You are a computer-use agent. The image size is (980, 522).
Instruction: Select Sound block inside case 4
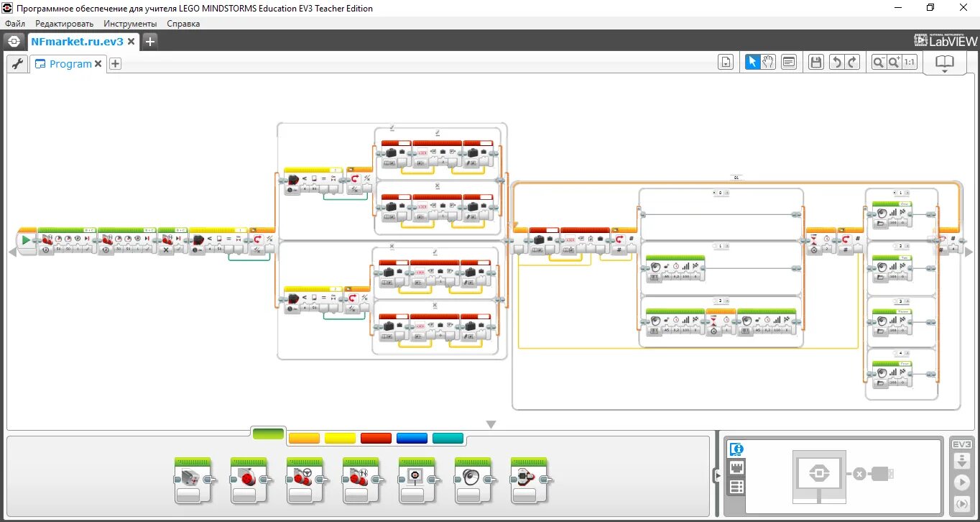coord(893,376)
